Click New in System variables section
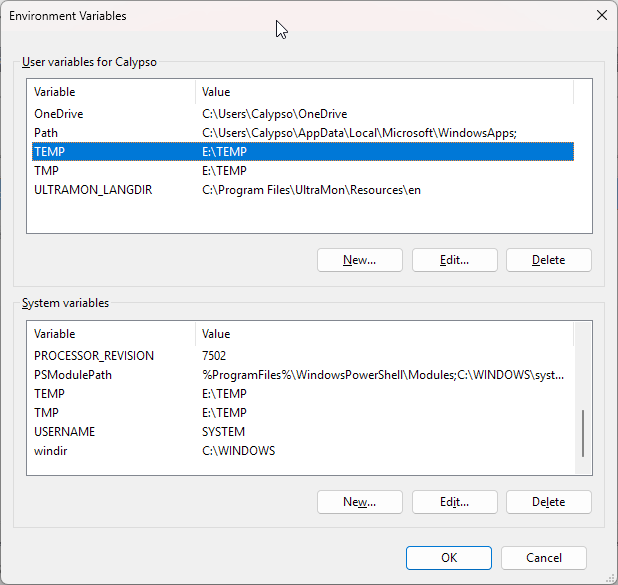The width and height of the screenshot is (618, 585). (x=359, y=502)
